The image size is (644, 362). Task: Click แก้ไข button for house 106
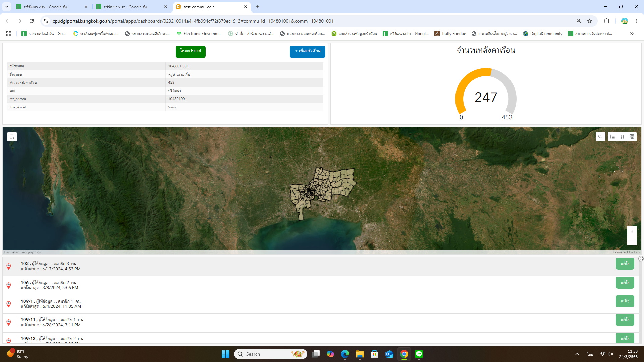click(625, 283)
